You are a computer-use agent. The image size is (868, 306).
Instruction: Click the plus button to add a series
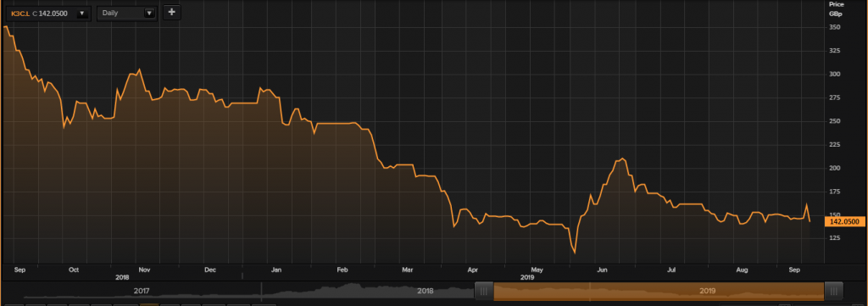[x=171, y=12]
